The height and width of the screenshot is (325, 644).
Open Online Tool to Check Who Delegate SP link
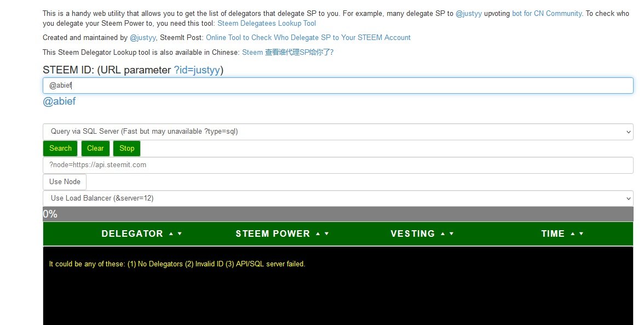tap(308, 38)
